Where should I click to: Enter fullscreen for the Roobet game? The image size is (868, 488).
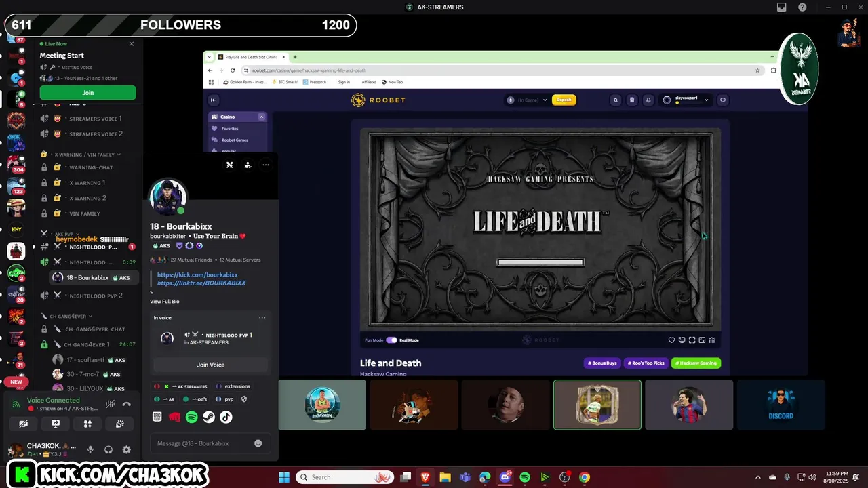pos(692,340)
